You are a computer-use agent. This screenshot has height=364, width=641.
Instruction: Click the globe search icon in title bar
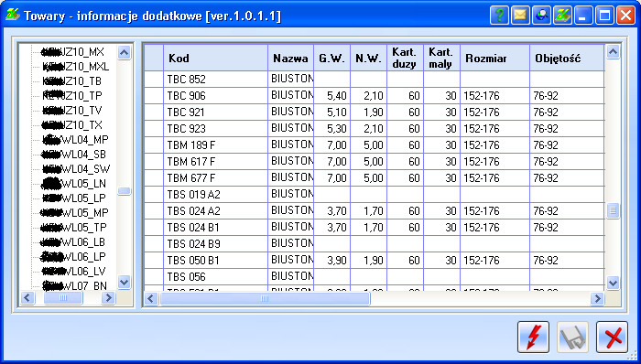click(542, 16)
